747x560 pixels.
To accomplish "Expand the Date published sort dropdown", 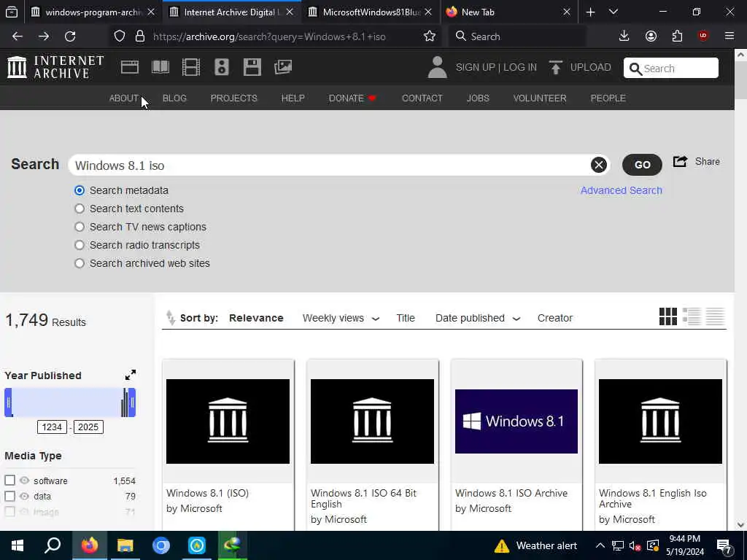I will point(516,319).
